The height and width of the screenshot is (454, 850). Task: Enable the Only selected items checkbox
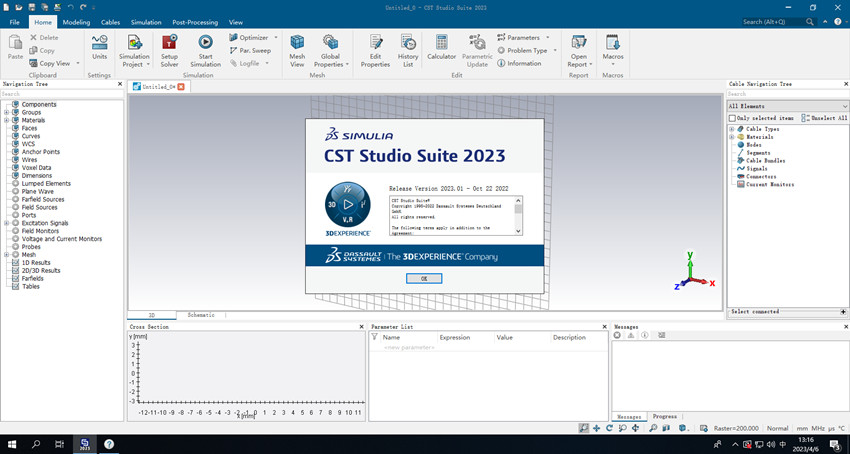(732, 118)
